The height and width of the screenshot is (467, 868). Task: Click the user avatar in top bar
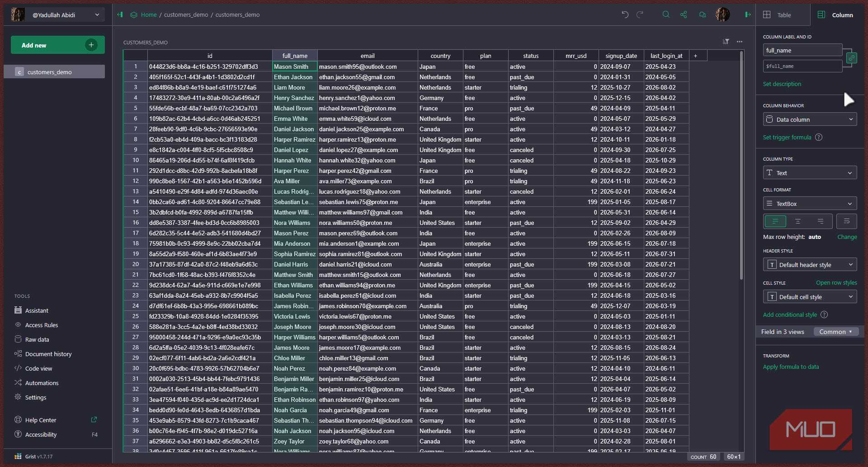[x=722, y=14]
